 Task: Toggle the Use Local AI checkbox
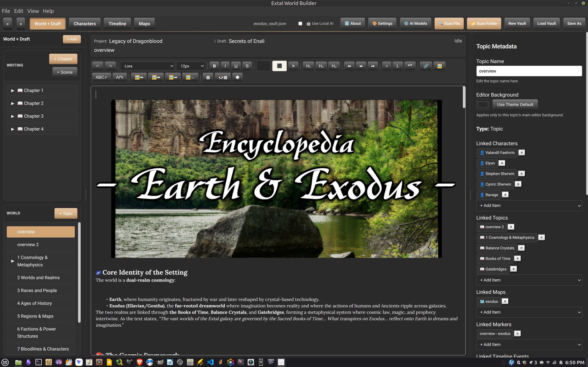pyautogui.click(x=300, y=23)
